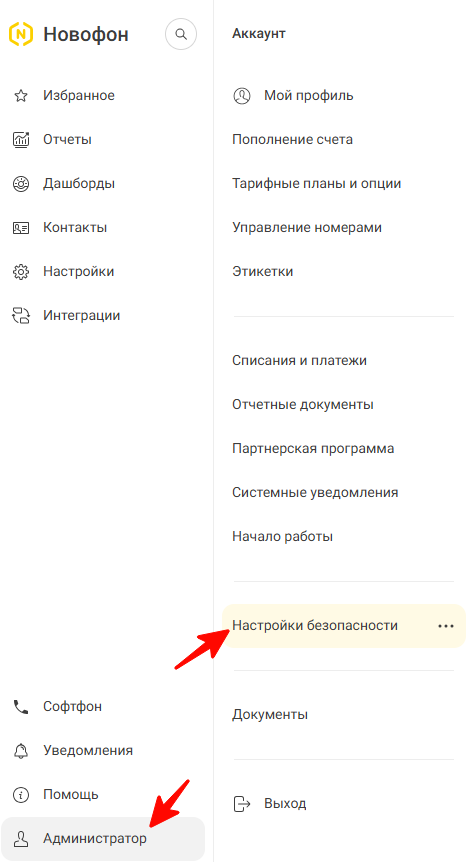Open three-dot options next to Настройки безопасности
Viewport: 466px width, 862px height.
(x=446, y=626)
